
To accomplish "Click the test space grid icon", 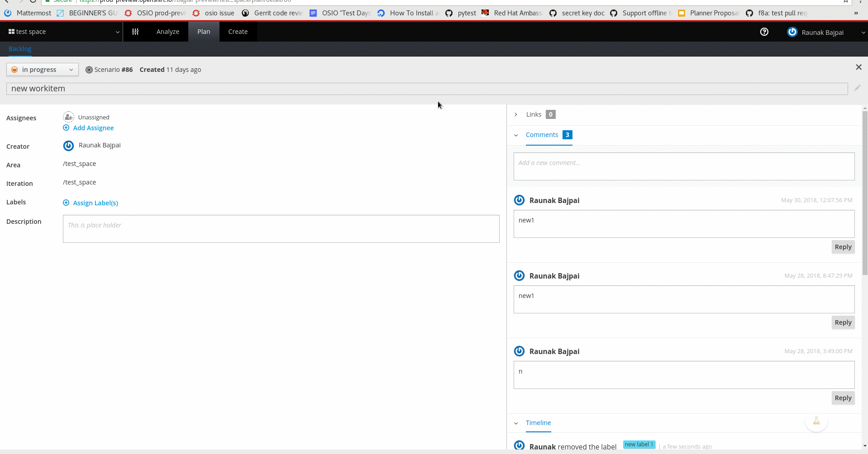I will (11, 31).
